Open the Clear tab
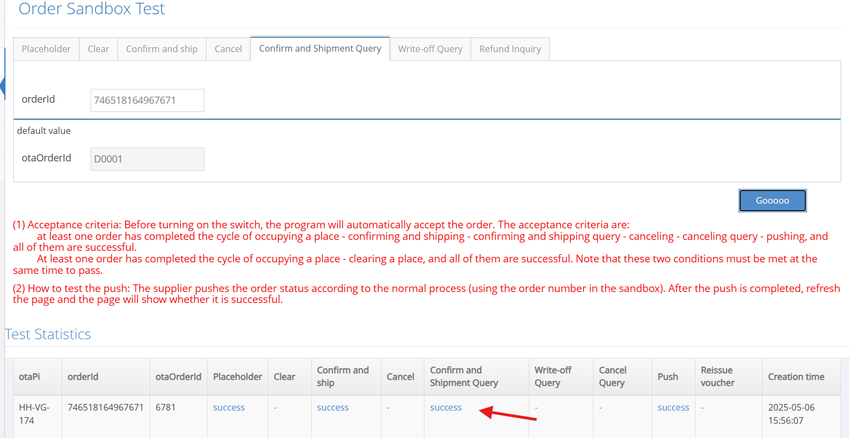This screenshot has width=868, height=438. (x=98, y=49)
